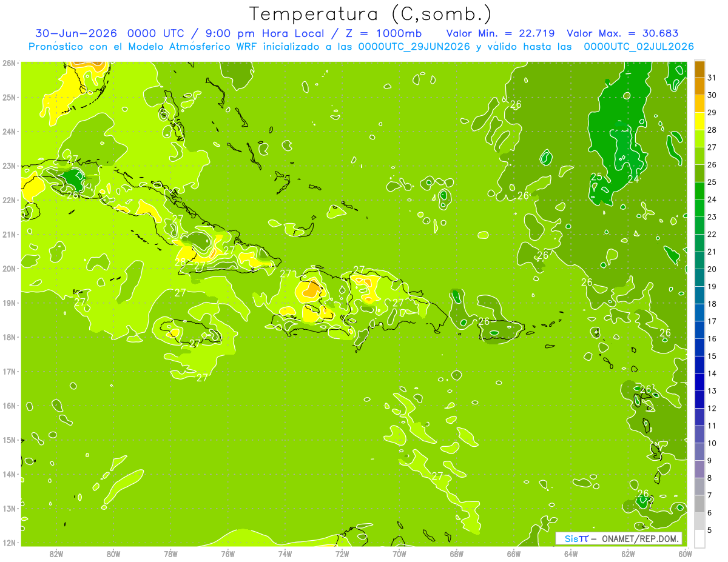Click the '82W' longitude axis label
This screenshot has height=562, width=728.
click(x=56, y=553)
